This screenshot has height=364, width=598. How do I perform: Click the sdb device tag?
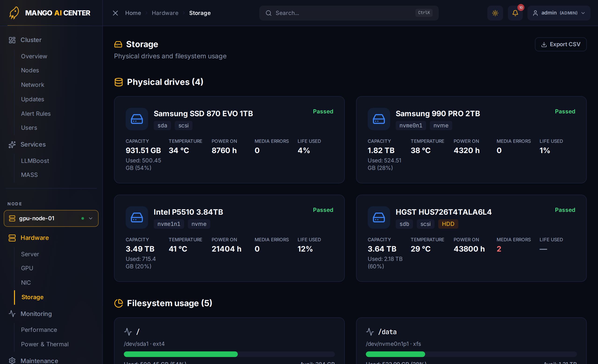click(x=404, y=224)
